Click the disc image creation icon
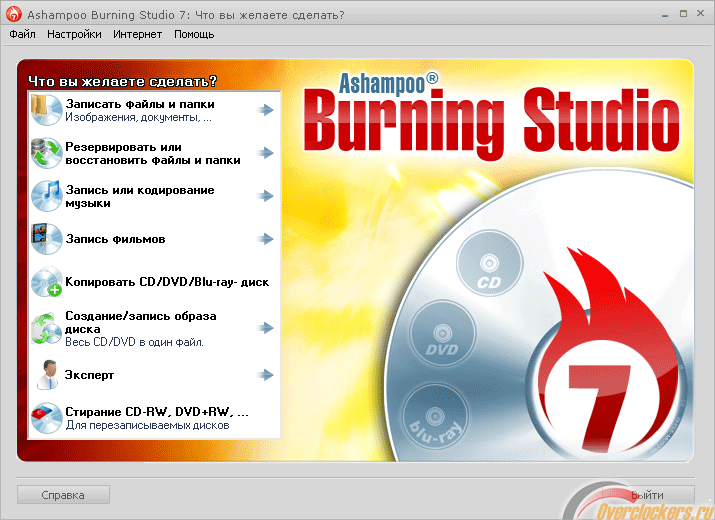This screenshot has height=520, width=715. tap(46, 328)
